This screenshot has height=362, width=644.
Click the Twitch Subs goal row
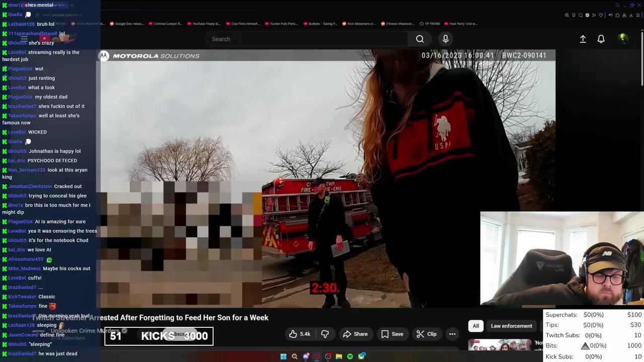click(x=594, y=335)
